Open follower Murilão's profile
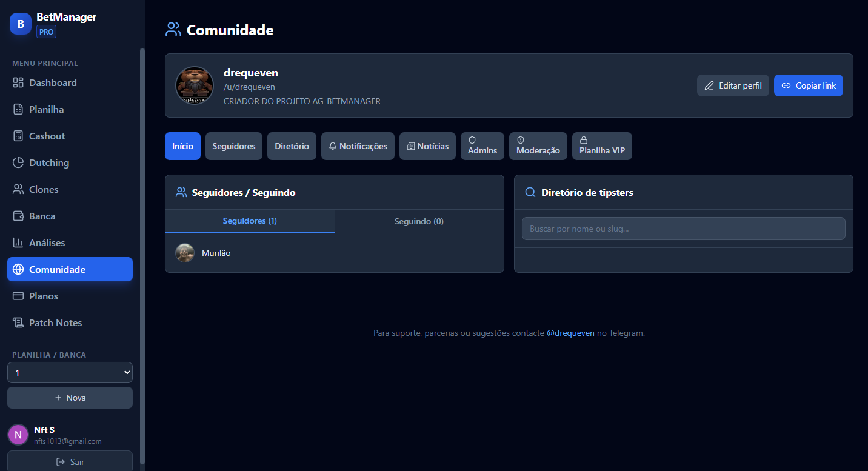This screenshot has height=471, width=868. 216,253
